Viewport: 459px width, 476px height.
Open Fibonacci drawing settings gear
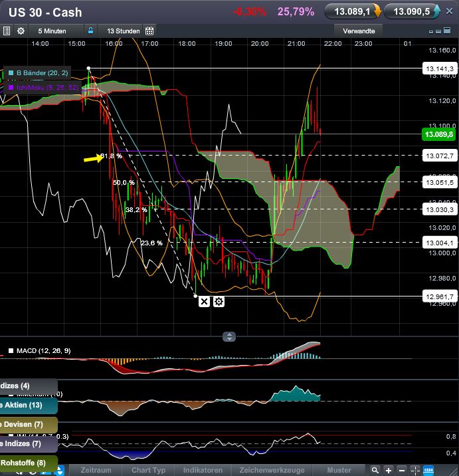pos(219,301)
